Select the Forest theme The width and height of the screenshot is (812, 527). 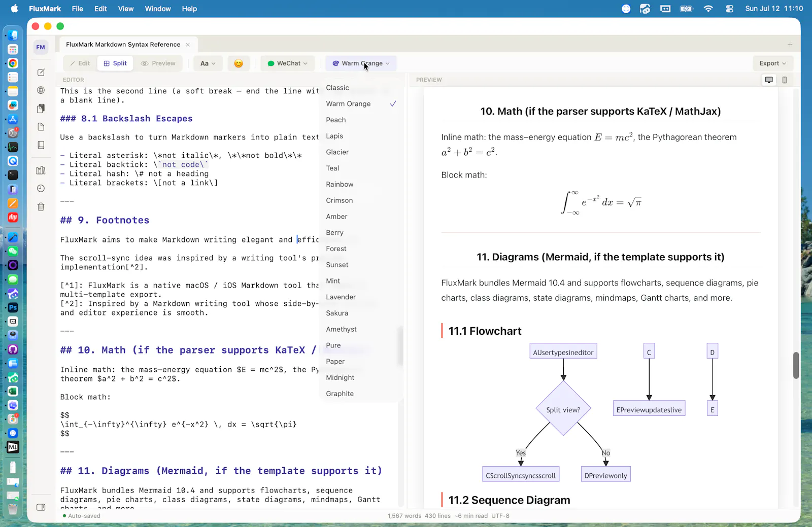361,249
